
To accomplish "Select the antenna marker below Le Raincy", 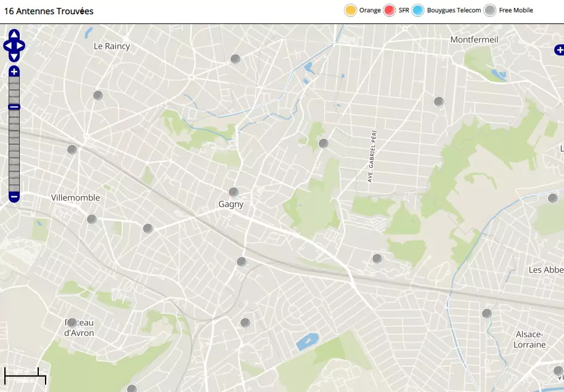I will (97, 96).
